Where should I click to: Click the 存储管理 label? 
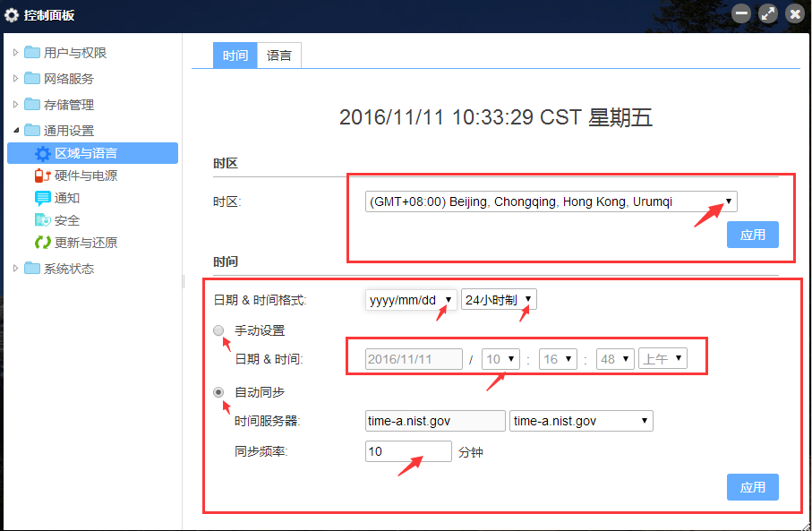click(69, 104)
